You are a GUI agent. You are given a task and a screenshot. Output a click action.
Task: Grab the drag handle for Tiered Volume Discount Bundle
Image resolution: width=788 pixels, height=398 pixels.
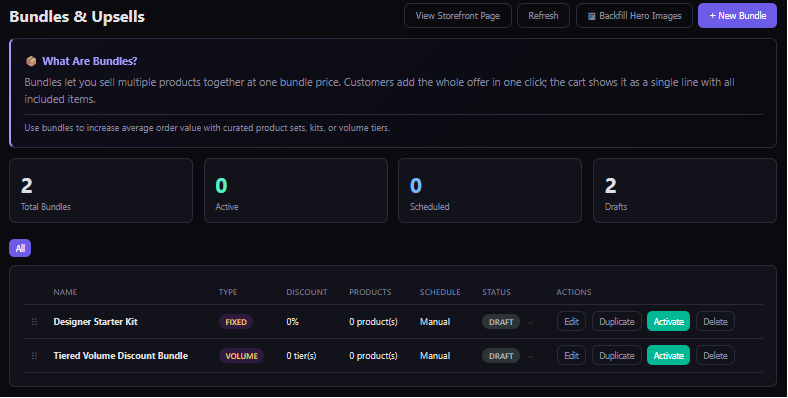[34, 356]
